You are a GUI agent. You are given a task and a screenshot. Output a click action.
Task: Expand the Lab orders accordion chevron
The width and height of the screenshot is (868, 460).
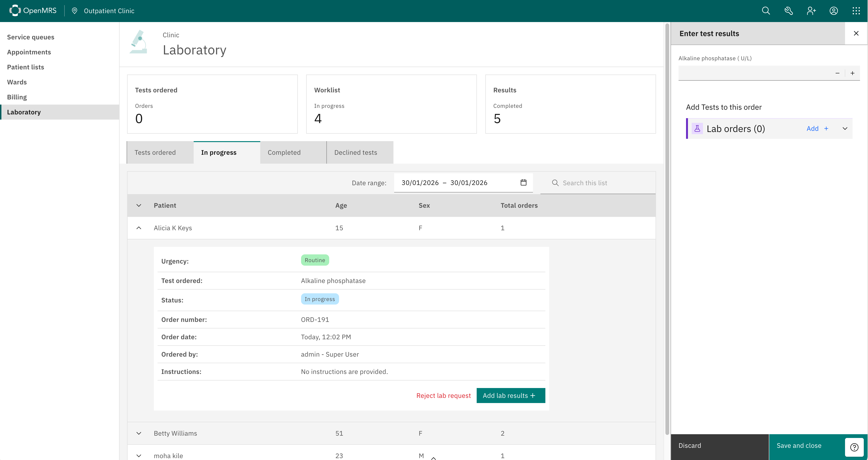pyautogui.click(x=845, y=128)
